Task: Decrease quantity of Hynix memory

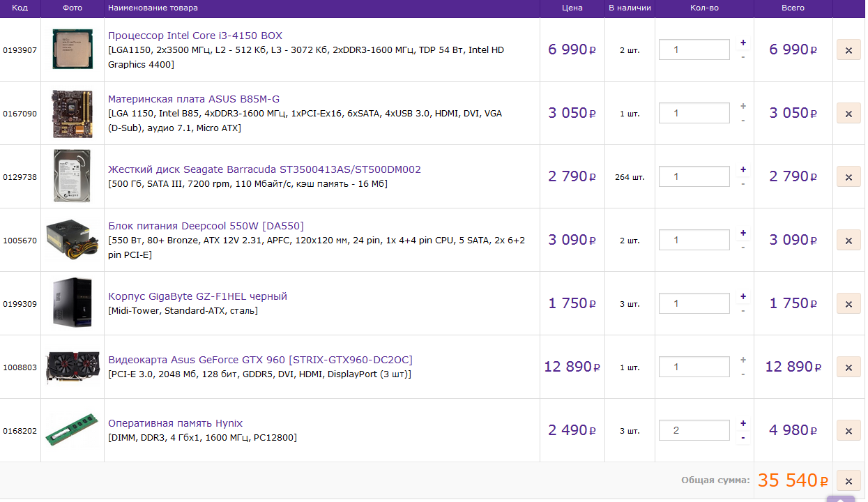Action: coord(743,438)
